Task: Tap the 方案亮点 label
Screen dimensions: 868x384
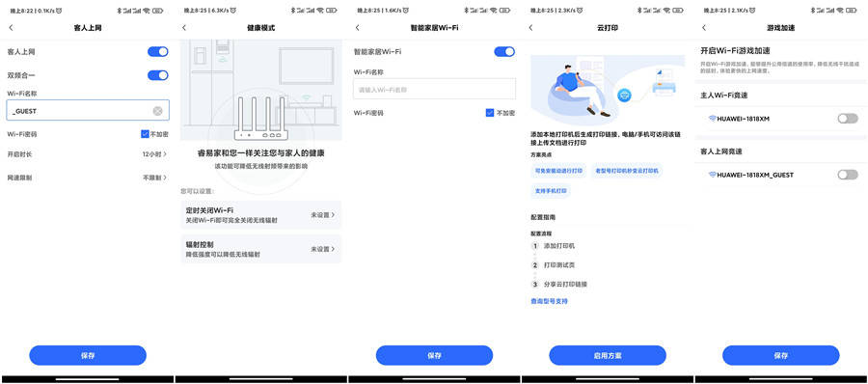Action: pyautogui.click(x=541, y=154)
